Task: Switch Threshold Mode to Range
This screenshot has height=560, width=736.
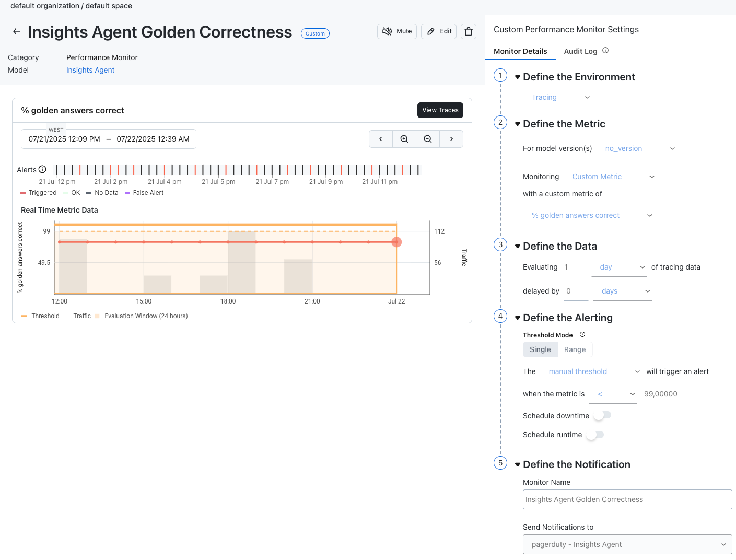Action: pos(575,349)
